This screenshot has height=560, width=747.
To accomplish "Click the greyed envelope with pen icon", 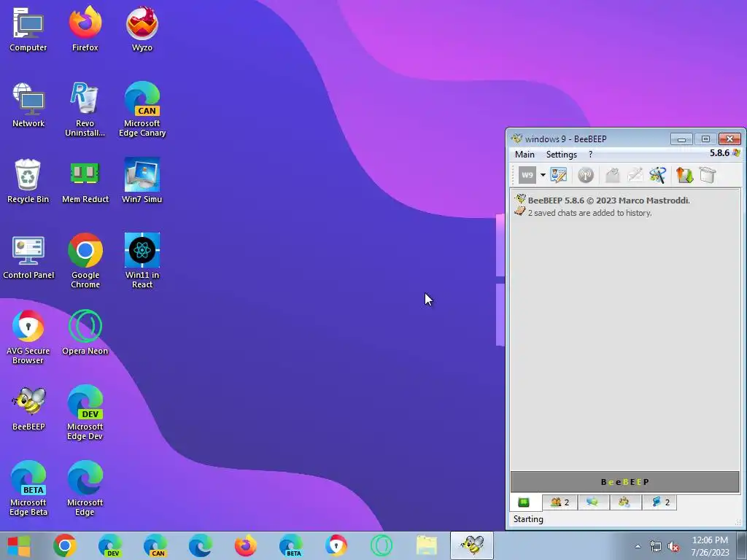I will pos(635,175).
